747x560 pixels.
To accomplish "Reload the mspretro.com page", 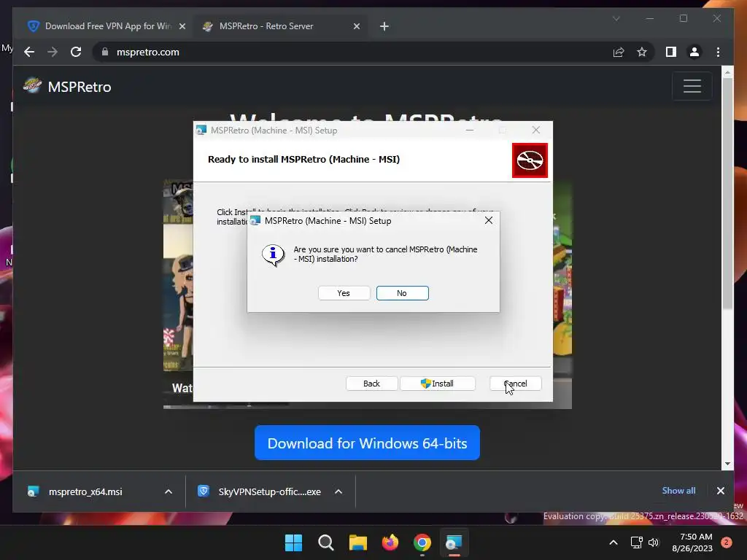I will (x=76, y=52).
